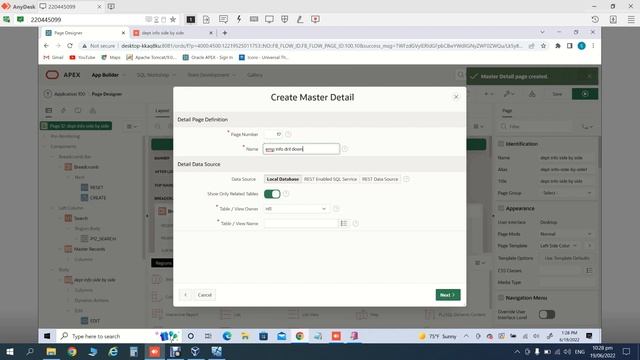
Task: Cancel the Create Master Detail wizard
Action: 204,295
